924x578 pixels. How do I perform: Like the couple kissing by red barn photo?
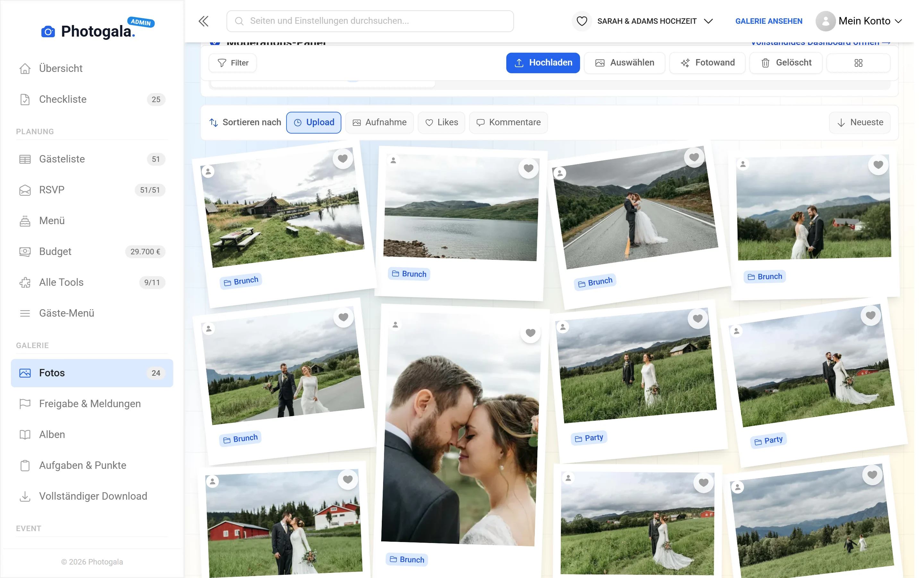click(347, 479)
